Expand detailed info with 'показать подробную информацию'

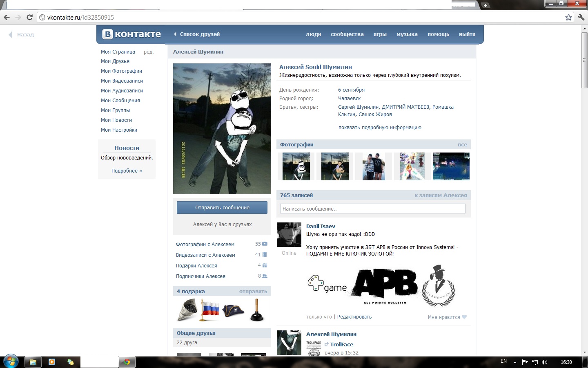click(x=380, y=128)
